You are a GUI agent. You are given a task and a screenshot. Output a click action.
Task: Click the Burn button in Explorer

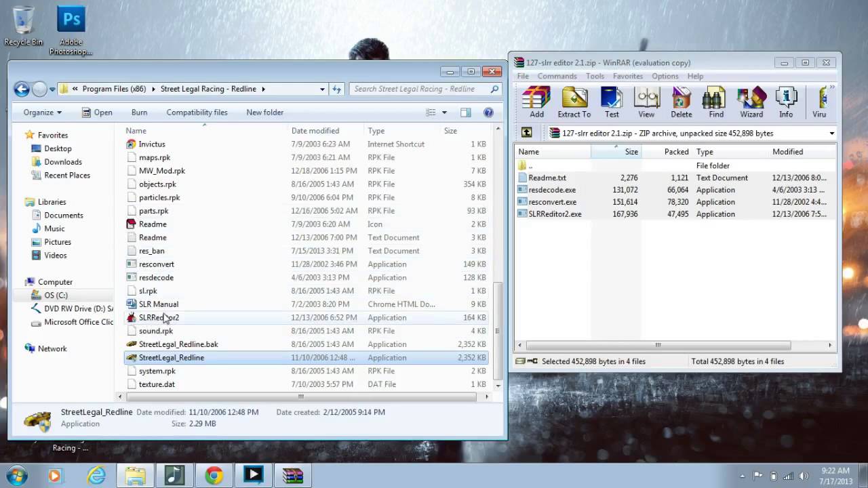[x=139, y=113]
